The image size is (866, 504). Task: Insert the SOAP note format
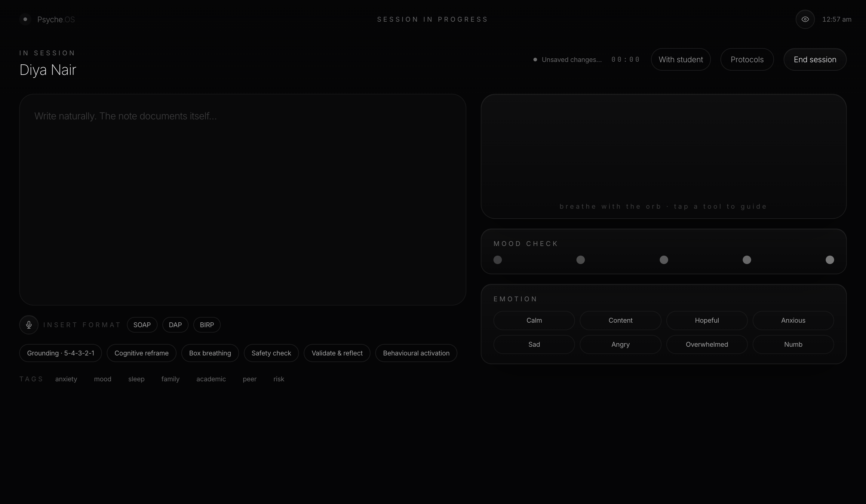click(142, 324)
